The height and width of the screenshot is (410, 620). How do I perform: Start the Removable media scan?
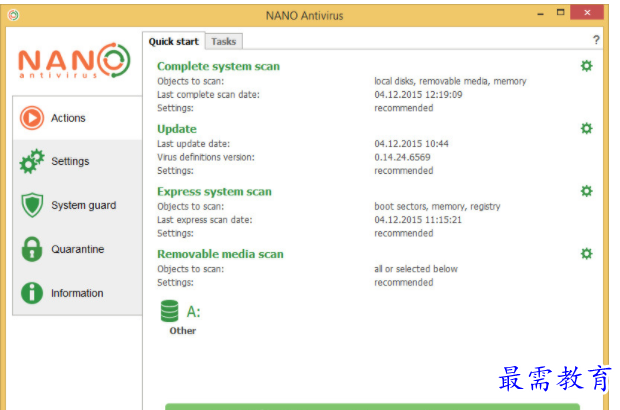(x=220, y=254)
